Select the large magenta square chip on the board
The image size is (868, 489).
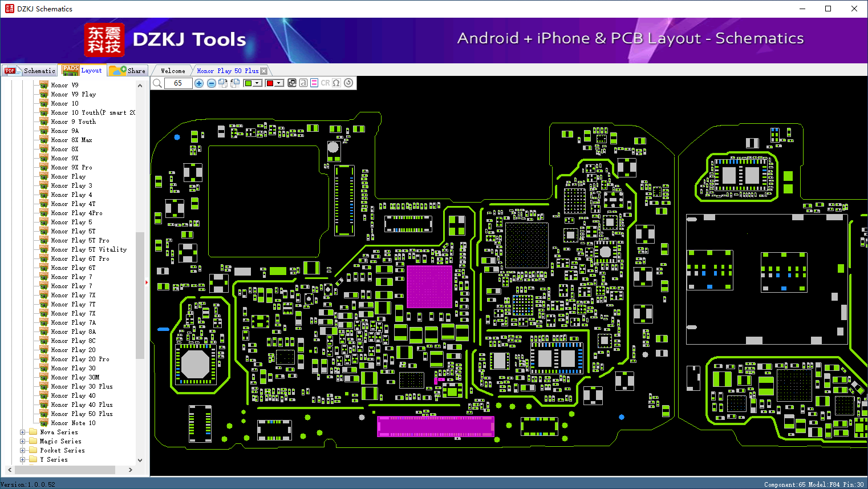(x=429, y=286)
